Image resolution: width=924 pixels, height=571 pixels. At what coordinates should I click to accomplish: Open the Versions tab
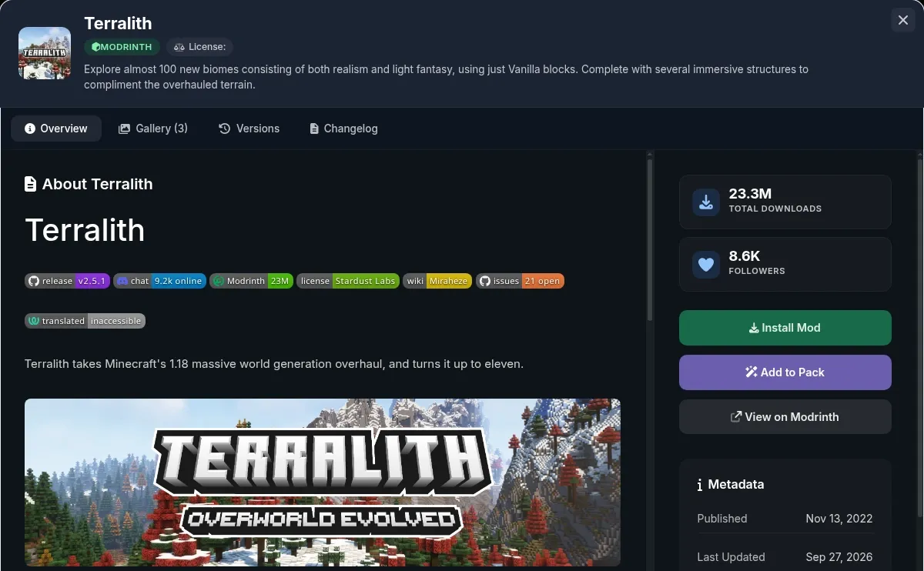(x=249, y=129)
